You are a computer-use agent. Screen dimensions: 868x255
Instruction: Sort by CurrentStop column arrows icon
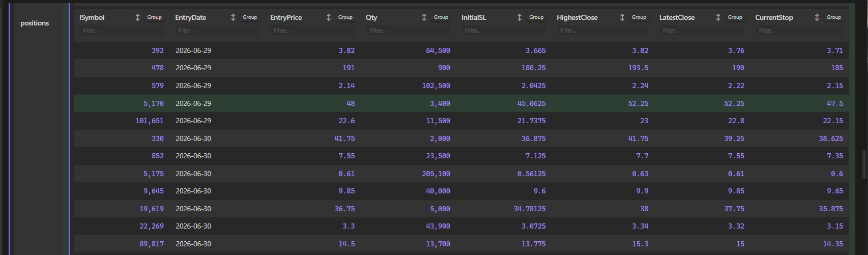[817, 17]
